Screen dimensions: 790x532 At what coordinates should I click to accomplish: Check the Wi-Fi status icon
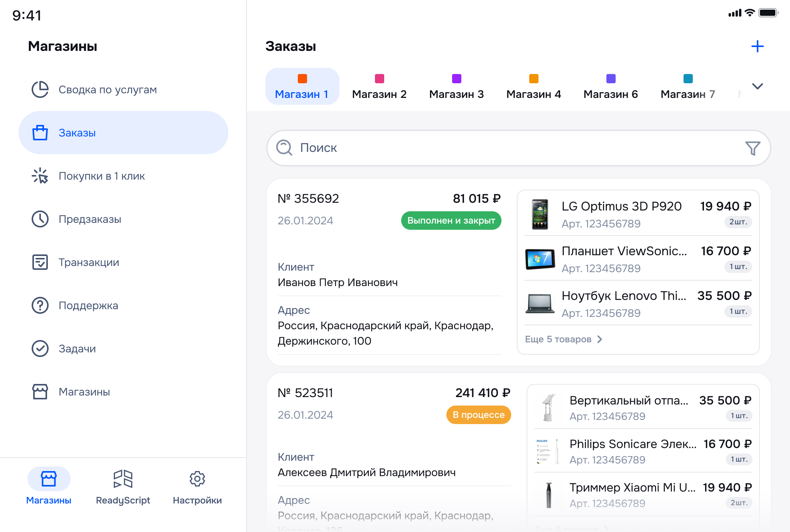tap(749, 13)
